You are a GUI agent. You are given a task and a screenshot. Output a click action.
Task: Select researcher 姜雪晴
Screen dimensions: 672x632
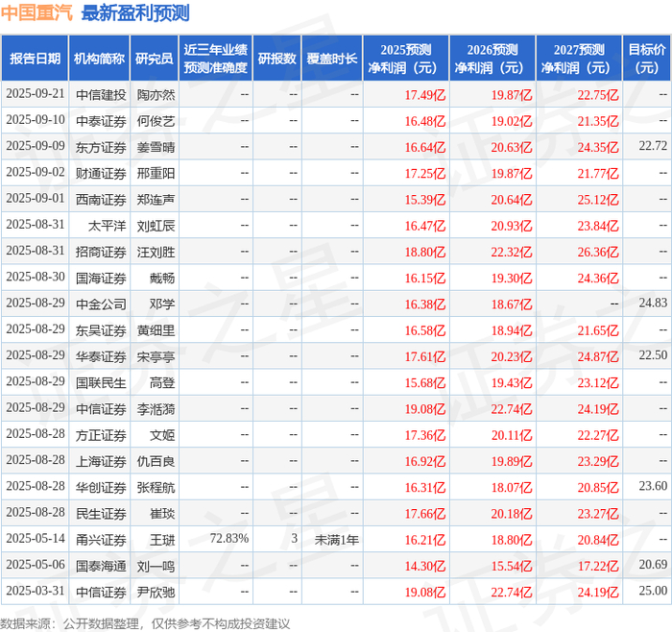click(x=156, y=148)
